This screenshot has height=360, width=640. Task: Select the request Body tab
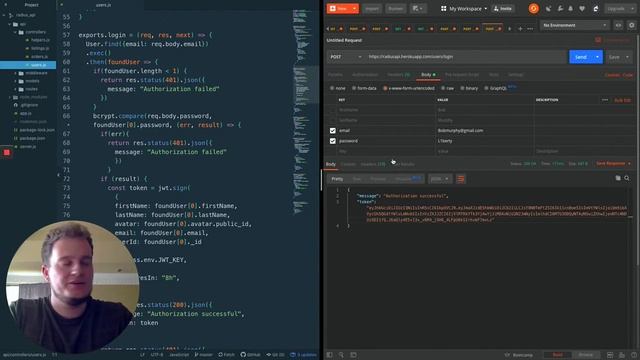428,75
